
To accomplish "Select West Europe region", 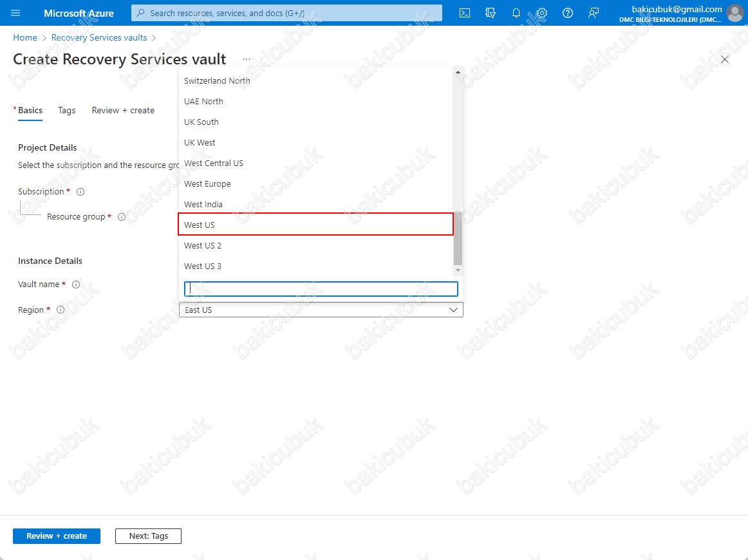I will tap(315, 183).
